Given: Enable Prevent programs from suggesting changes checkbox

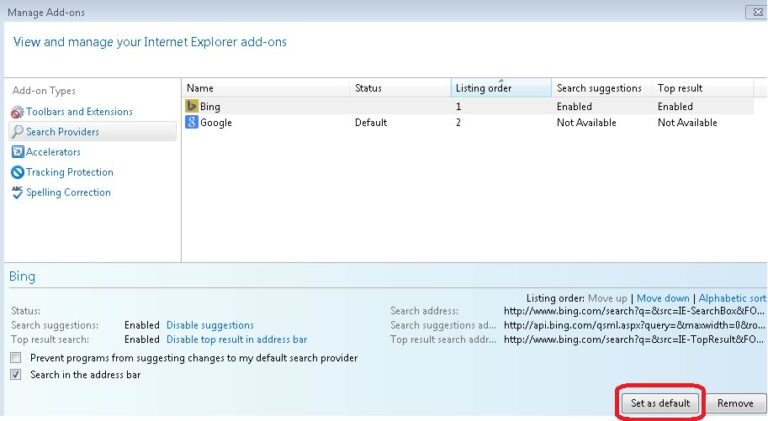Looking at the screenshot, I should click(x=16, y=357).
